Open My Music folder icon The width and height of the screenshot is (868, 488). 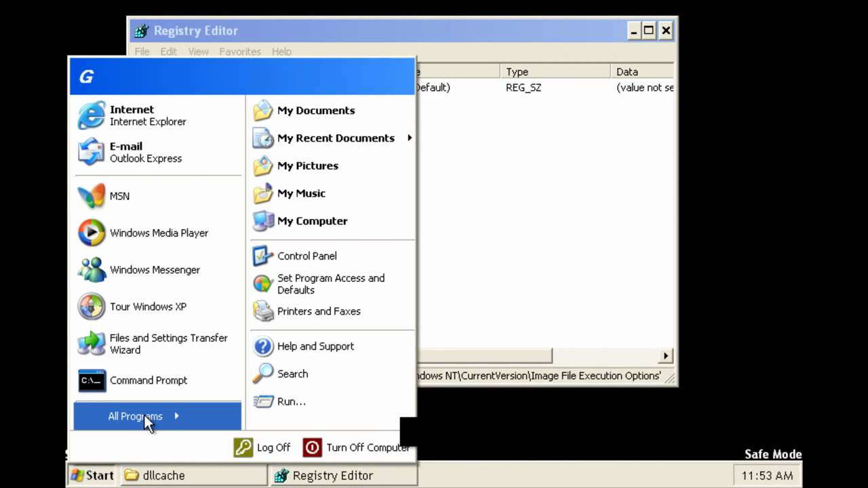pos(263,194)
